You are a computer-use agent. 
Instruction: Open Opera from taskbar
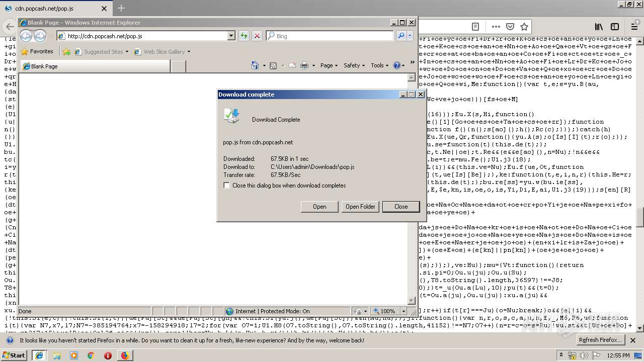coord(108,355)
